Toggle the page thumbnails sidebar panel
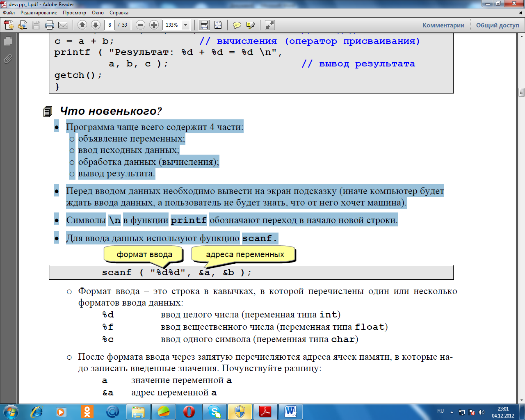525x420 pixels. pyautogui.click(x=8, y=41)
